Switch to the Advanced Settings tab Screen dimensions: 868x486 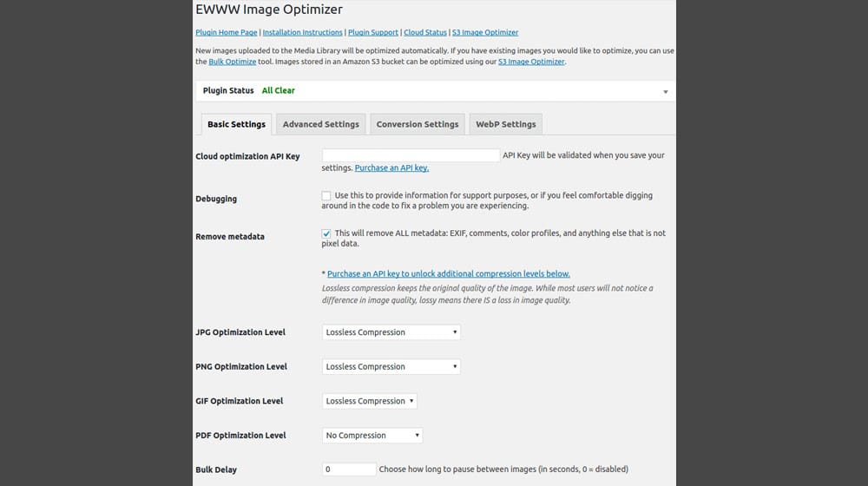[320, 124]
